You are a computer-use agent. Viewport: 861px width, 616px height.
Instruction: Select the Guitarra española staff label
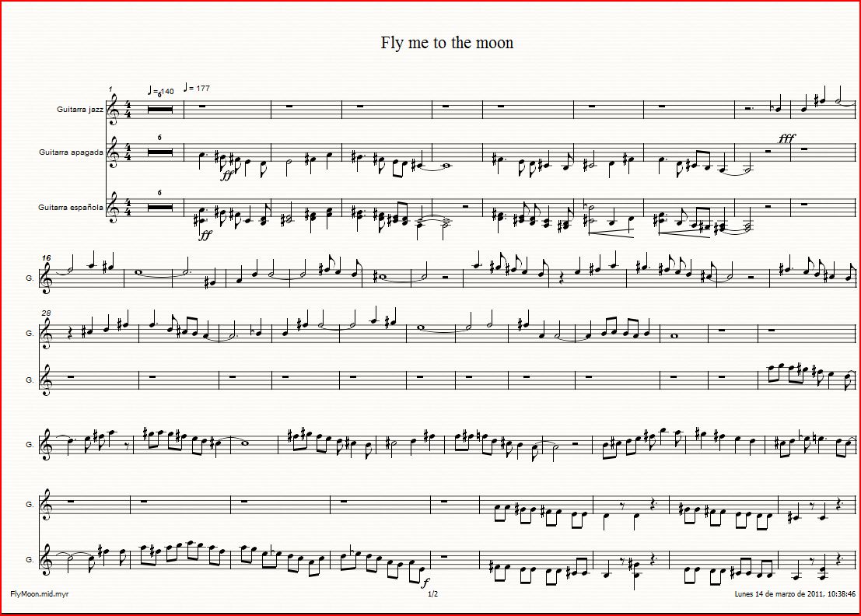point(70,208)
